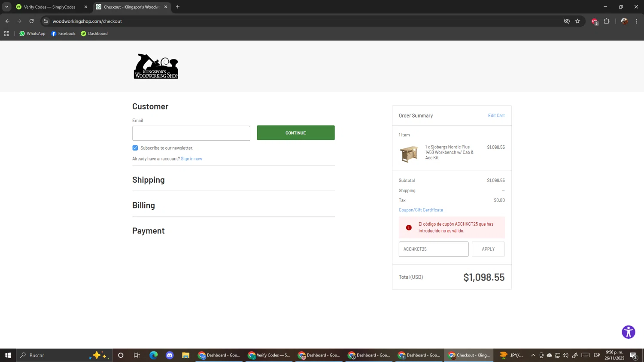Screen dimensions: 644x362
Task: Click the Shipping section heading
Action: [149, 180]
